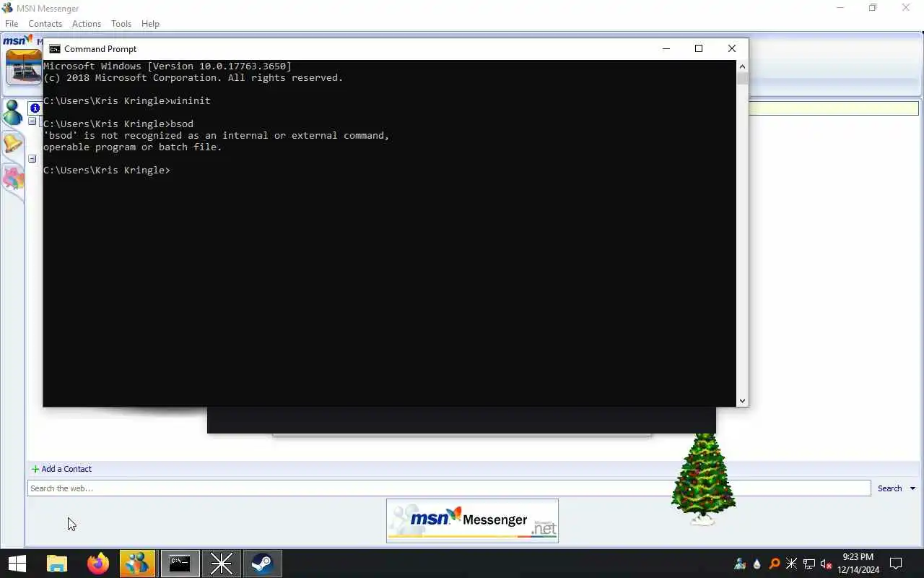924x578 pixels.
Task: Click the MSN Messenger tray icon
Action: [740, 564]
